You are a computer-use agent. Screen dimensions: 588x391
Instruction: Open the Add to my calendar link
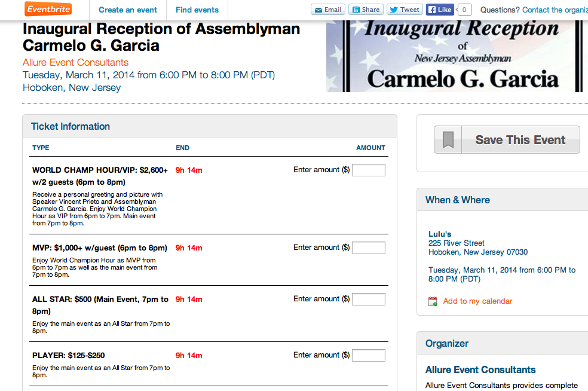click(477, 301)
